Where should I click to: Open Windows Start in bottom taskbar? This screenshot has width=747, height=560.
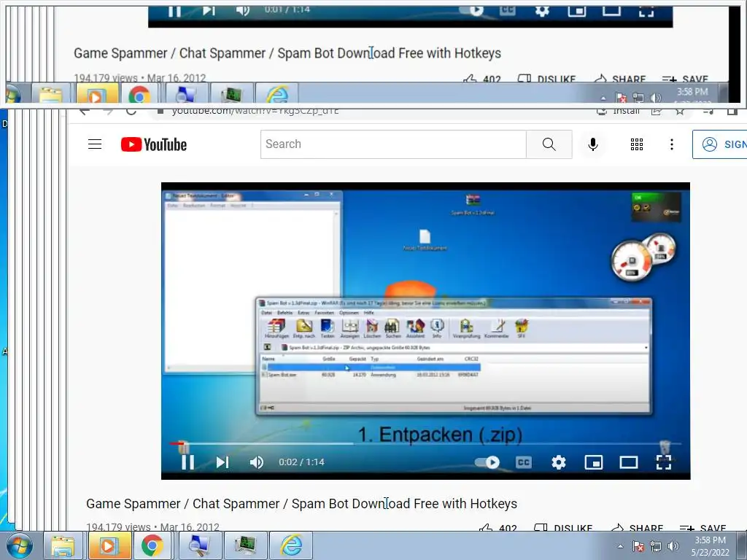[x=20, y=545]
